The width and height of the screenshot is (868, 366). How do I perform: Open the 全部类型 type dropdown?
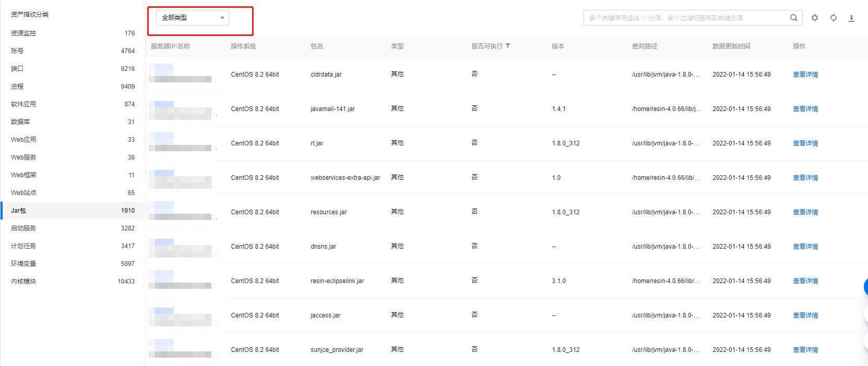pyautogui.click(x=193, y=18)
